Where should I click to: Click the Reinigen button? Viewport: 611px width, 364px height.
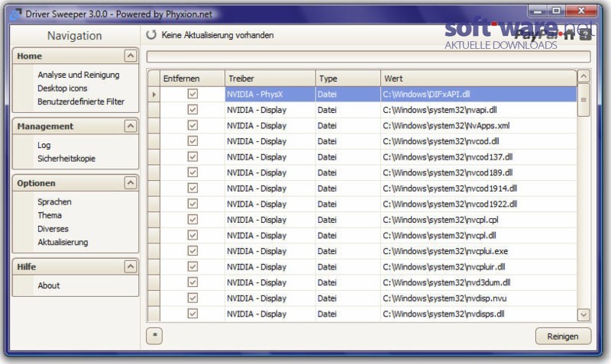pos(563,337)
